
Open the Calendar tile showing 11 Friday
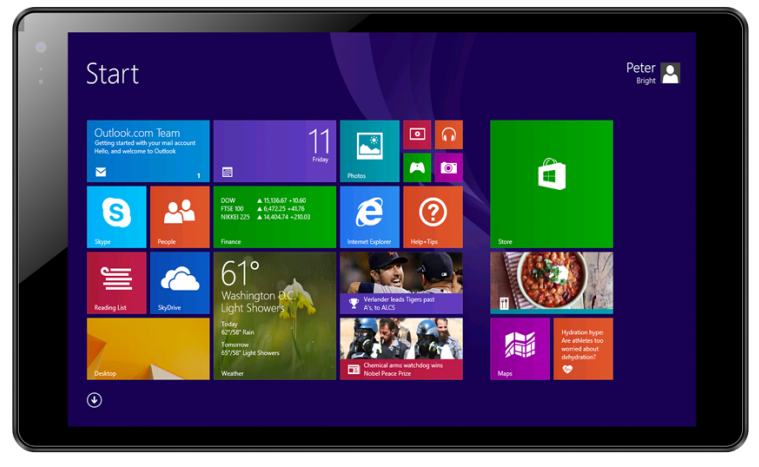[274, 151]
